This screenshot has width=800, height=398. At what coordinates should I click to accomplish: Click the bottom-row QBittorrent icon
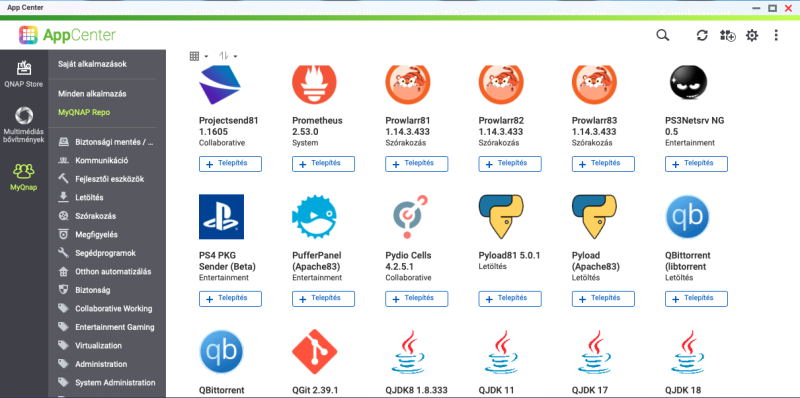221,352
